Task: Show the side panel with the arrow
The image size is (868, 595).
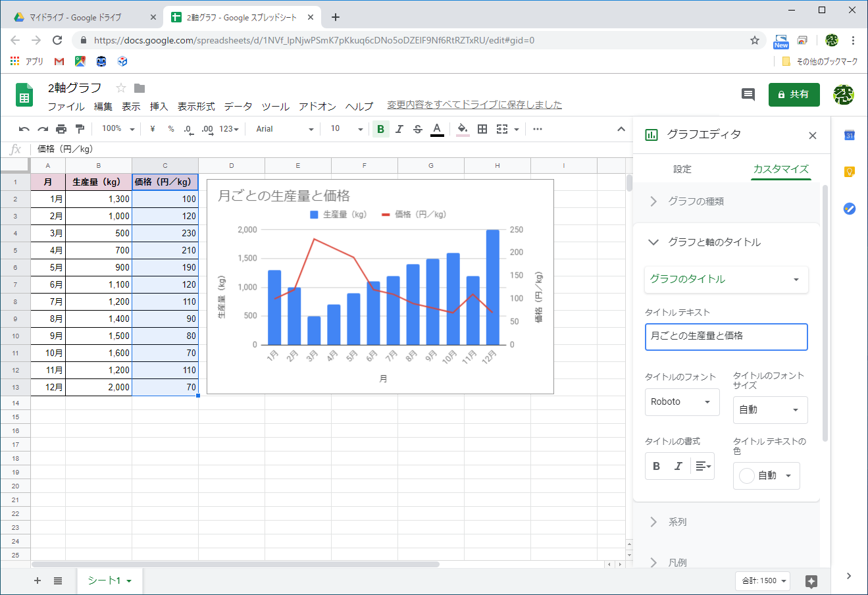Action: coord(849,576)
